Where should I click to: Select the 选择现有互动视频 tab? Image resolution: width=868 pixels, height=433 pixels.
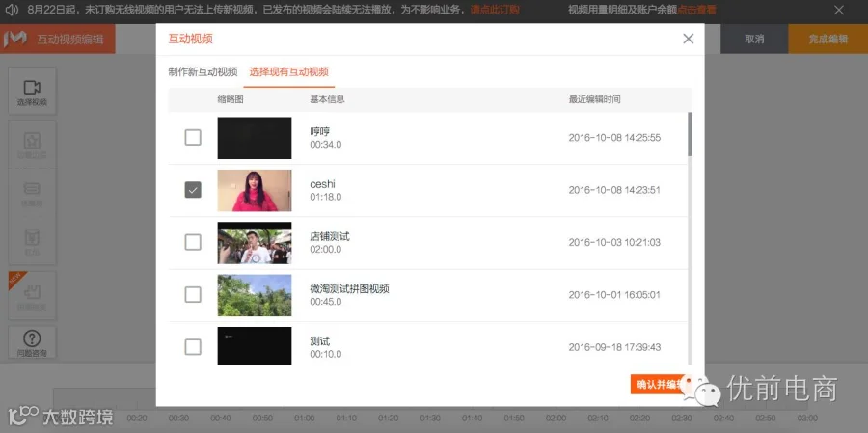click(289, 71)
